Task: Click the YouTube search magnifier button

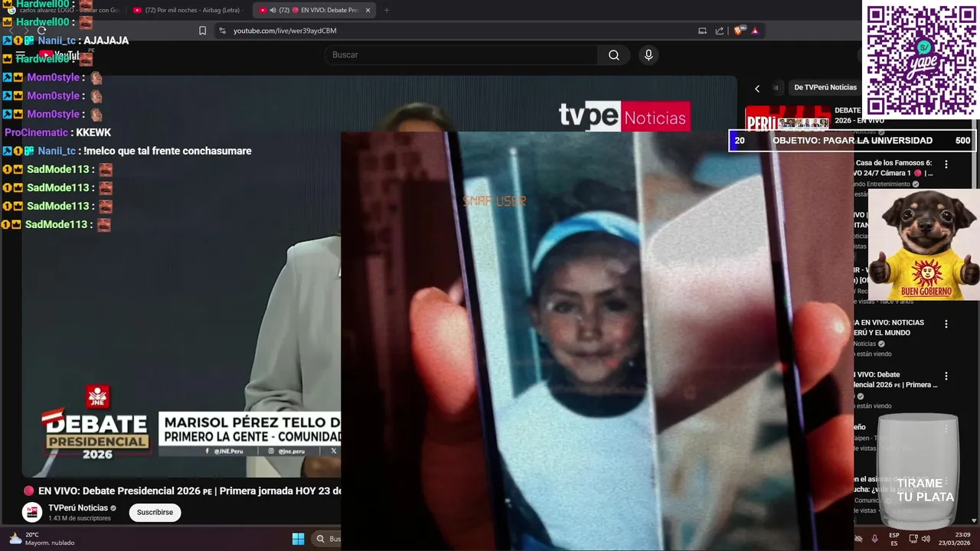Action: pyautogui.click(x=614, y=55)
